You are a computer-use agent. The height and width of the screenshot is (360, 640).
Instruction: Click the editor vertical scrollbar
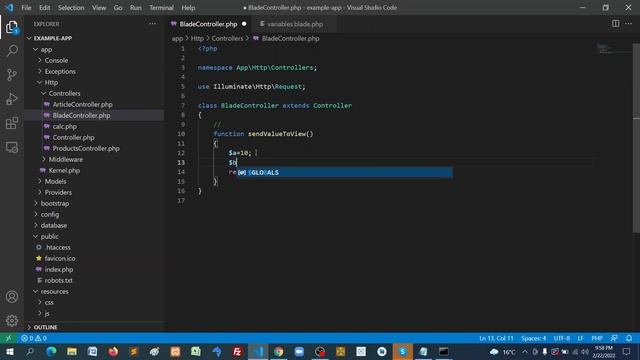tap(636, 139)
